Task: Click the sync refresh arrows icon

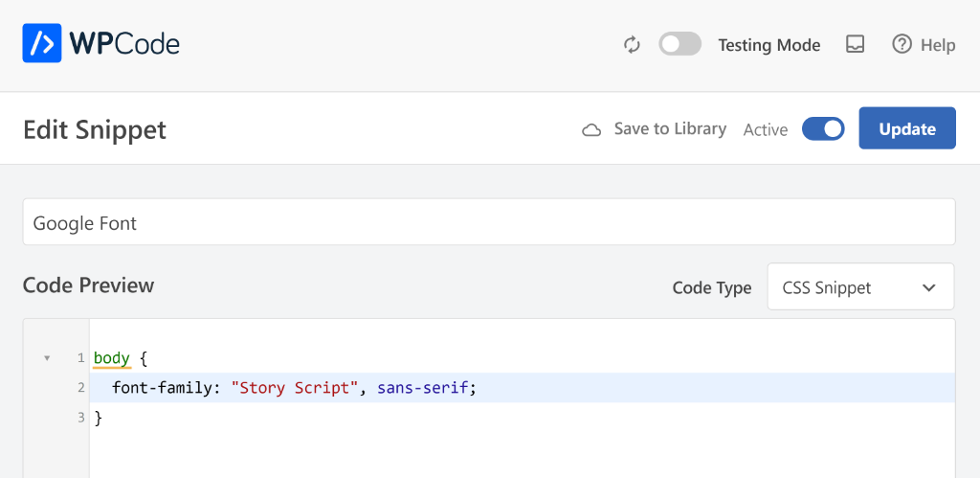Action: point(633,45)
